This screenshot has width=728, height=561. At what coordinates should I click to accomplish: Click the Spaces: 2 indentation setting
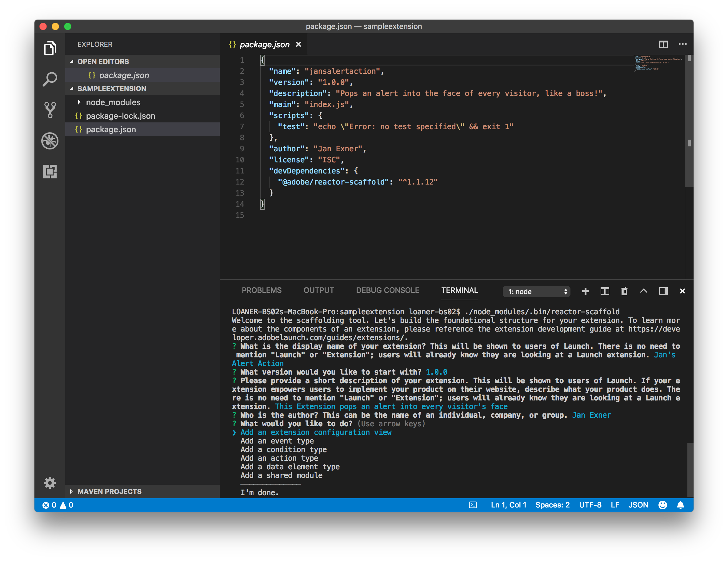click(x=552, y=505)
